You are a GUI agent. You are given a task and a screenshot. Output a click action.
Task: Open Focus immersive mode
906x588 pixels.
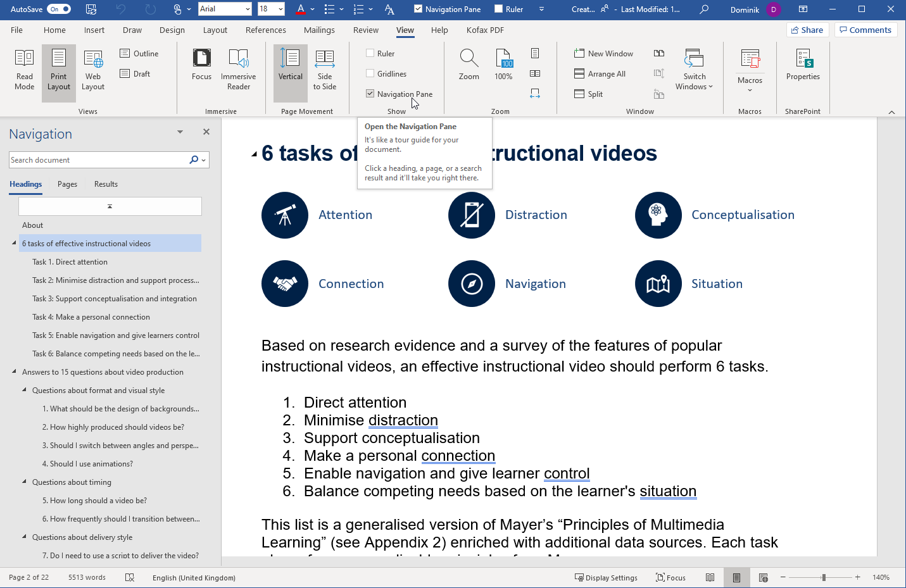pos(201,65)
